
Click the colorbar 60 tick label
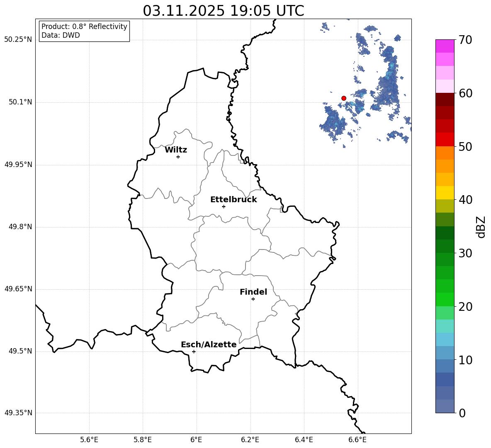465,93
